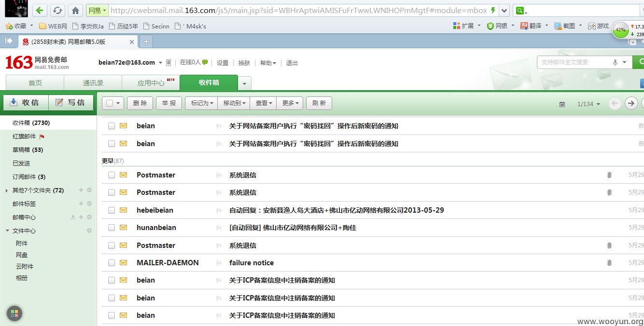Screen dimensions: 644x326
Task: Click the download icon beside 邮箱中心
Action: tap(73, 217)
